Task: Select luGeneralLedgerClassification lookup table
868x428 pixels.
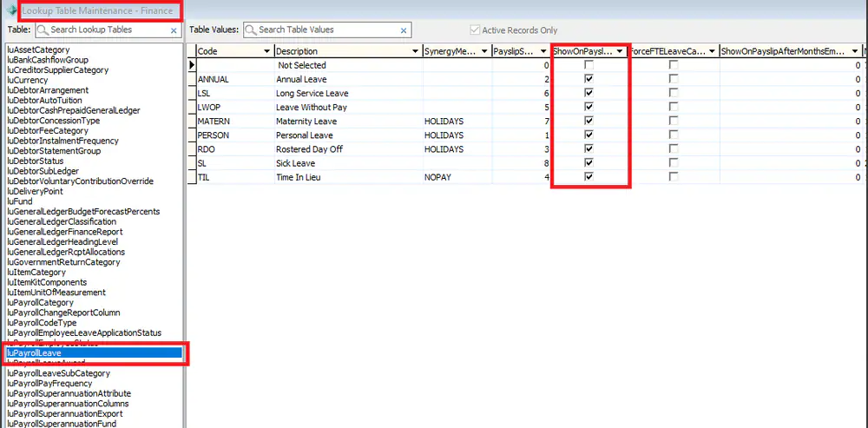Action: 62,221
